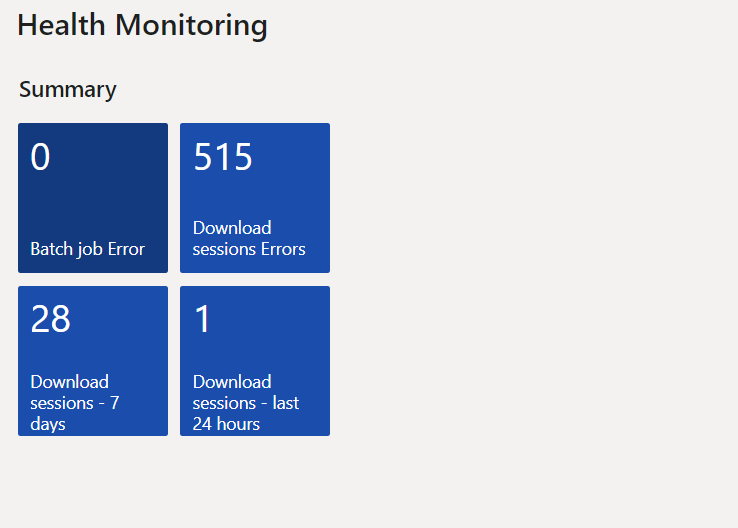Click the 'Download sessions - 7 days' label
This screenshot has height=528, width=738.
tap(75, 403)
